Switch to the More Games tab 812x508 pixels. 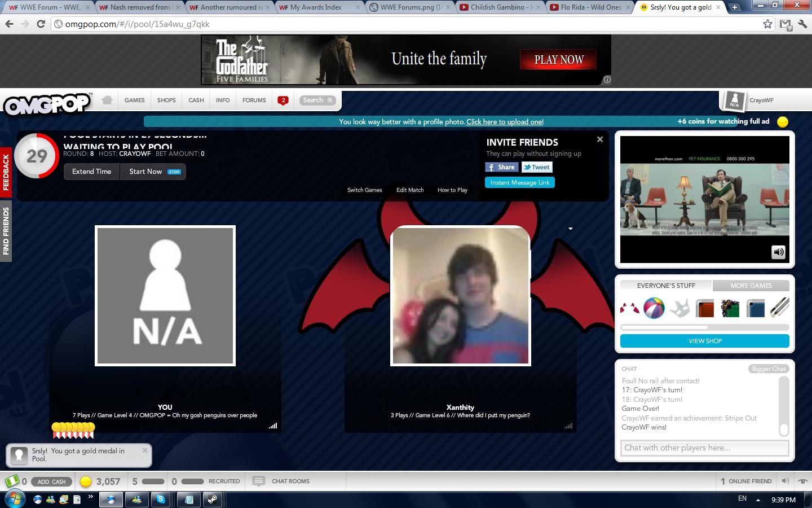point(751,286)
